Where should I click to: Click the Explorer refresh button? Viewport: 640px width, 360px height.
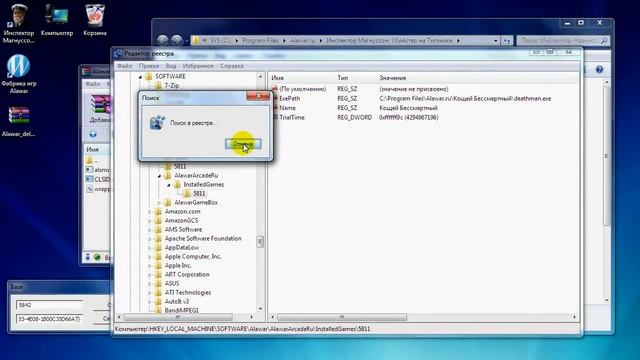507,40
